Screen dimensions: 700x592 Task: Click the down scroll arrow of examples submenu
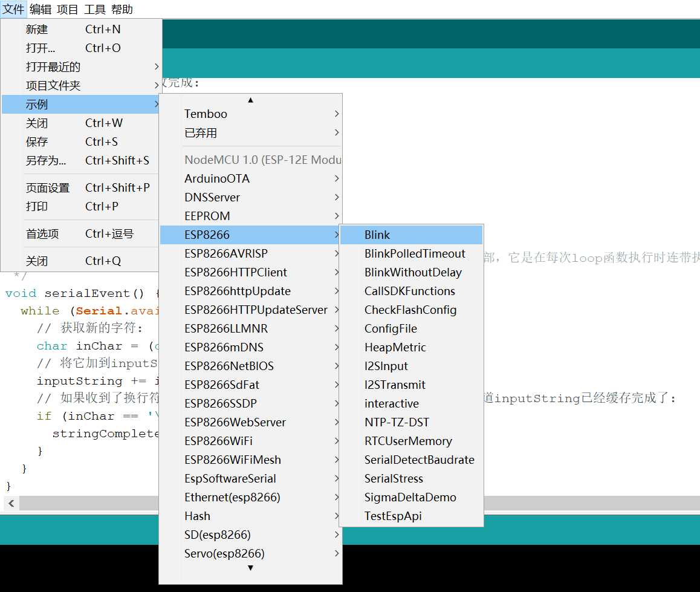click(250, 568)
